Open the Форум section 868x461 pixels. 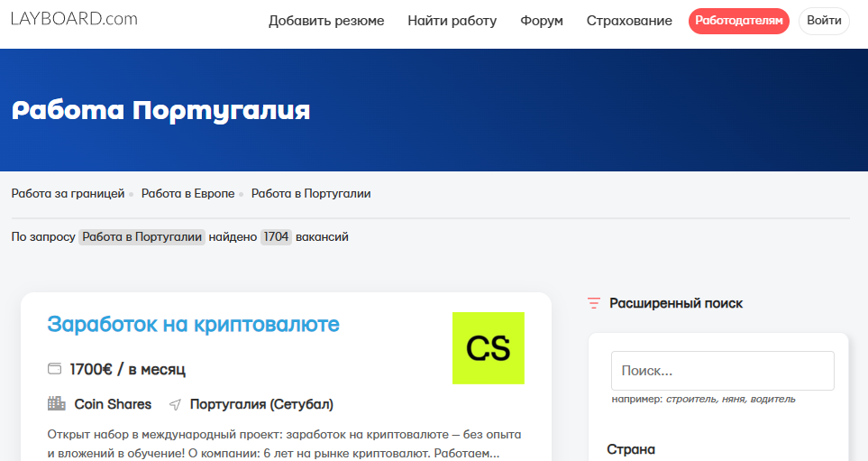coord(542,21)
